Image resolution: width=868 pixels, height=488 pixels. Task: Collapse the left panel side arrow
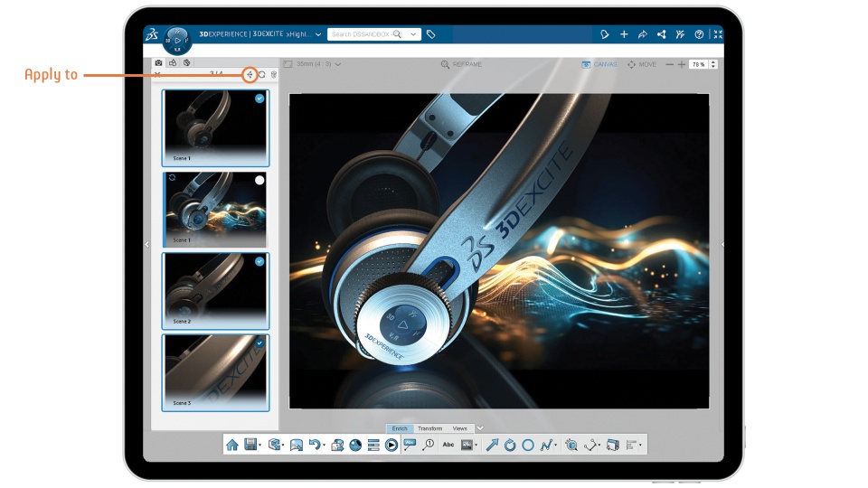[146, 244]
